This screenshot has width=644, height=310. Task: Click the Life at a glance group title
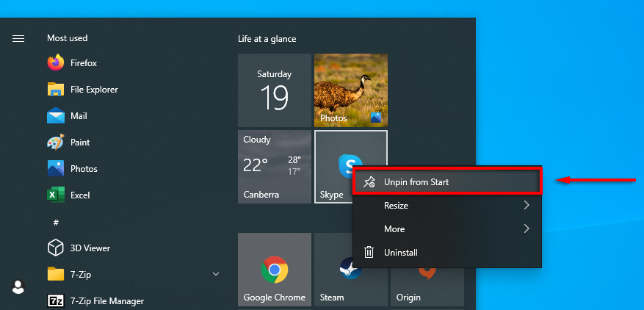click(267, 39)
